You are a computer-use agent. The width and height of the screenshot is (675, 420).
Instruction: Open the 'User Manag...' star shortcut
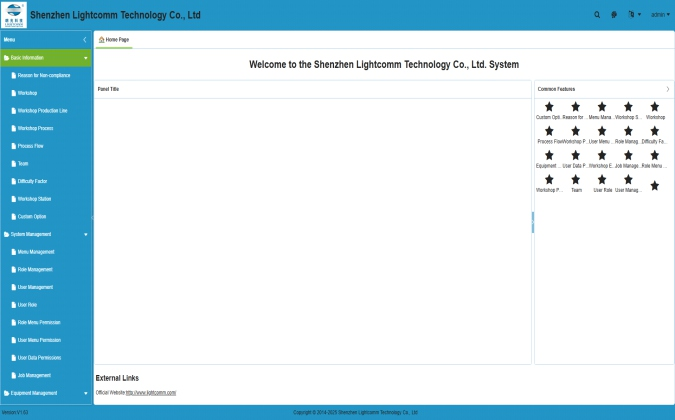coord(628,184)
